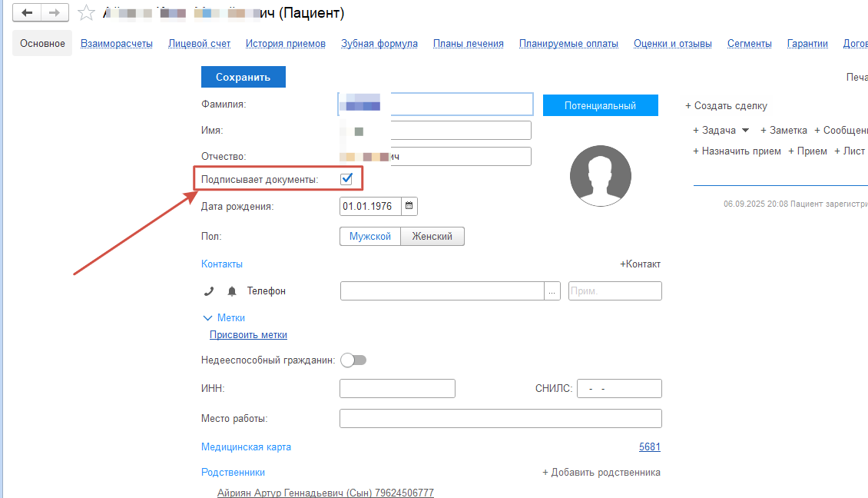Open the Лицевой счет tab
This screenshot has height=498, width=868.
[199, 43]
